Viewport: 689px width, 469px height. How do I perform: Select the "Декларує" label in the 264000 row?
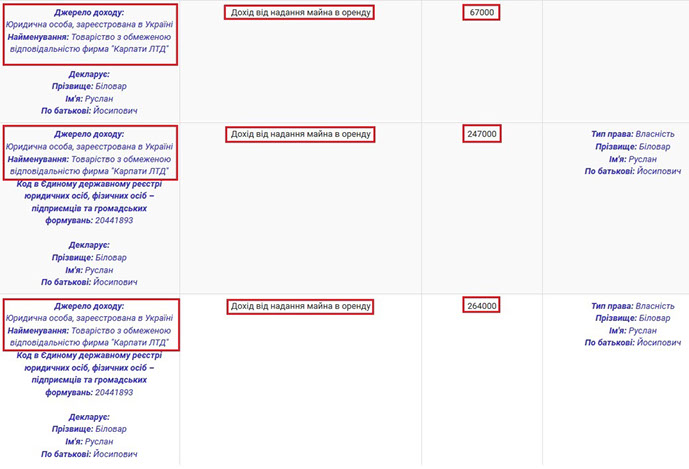click(89, 416)
